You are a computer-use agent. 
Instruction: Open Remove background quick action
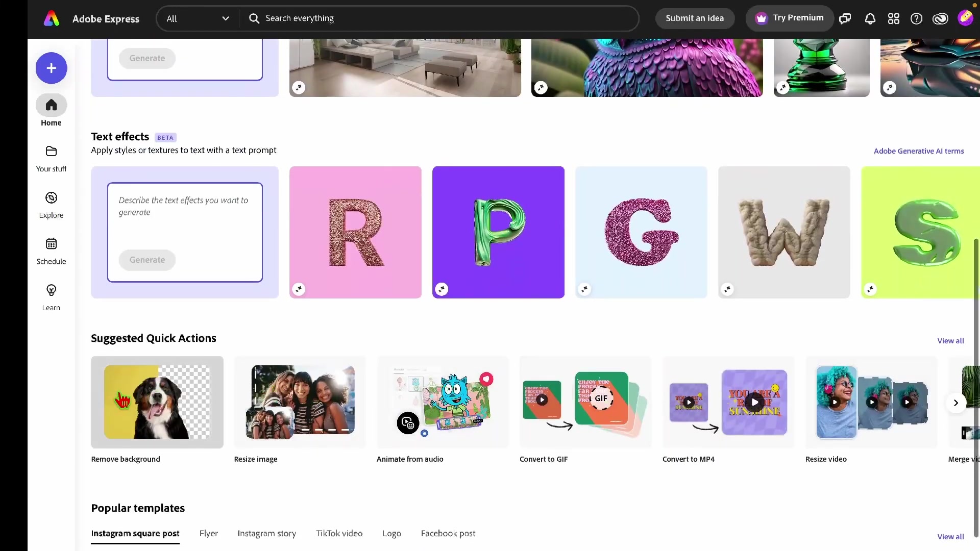tap(157, 403)
